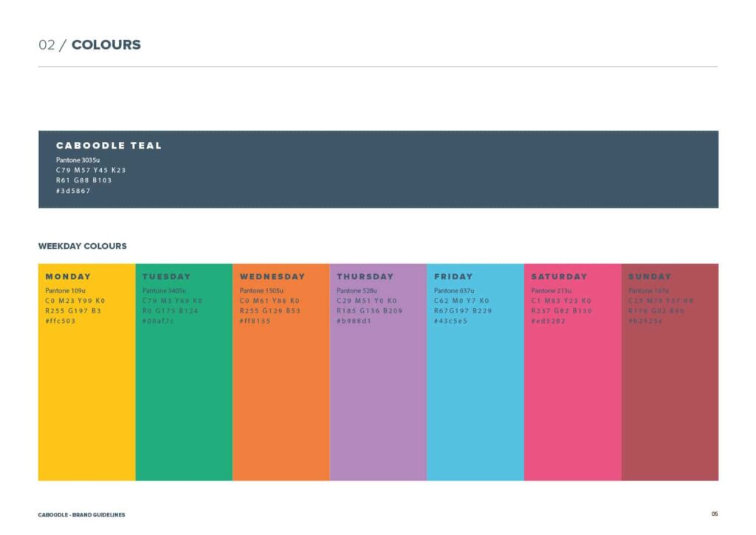Click the "C29 M51 Y0 K0" value under Thursday
Image resolution: width=756 pixels, height=535 pixels.
coord(367,301)
